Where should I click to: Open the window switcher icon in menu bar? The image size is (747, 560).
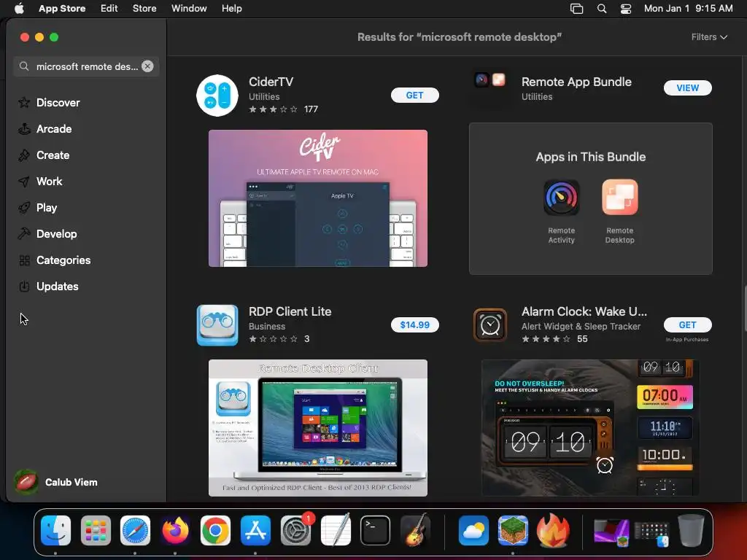[x=576, y=9]
